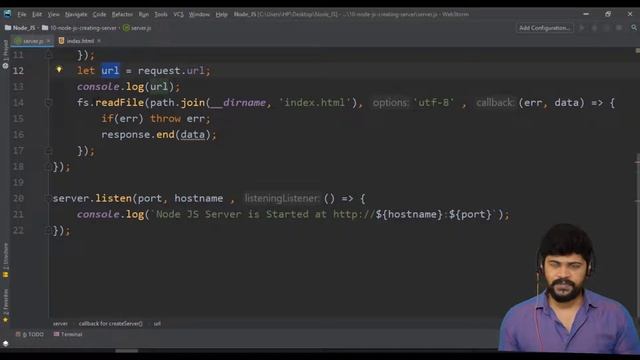
Task: Click the 'utf-8' string on line 14
Action: (x=434, y=102)
